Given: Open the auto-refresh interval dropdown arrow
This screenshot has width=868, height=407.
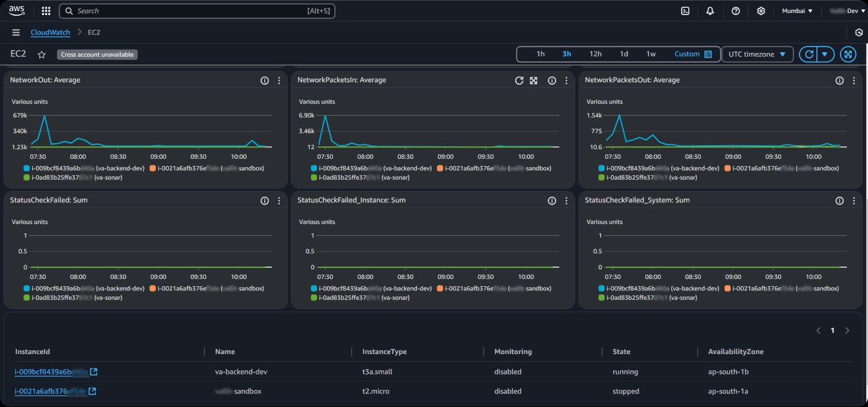Looking at the screenshot, I should (824, 54).
